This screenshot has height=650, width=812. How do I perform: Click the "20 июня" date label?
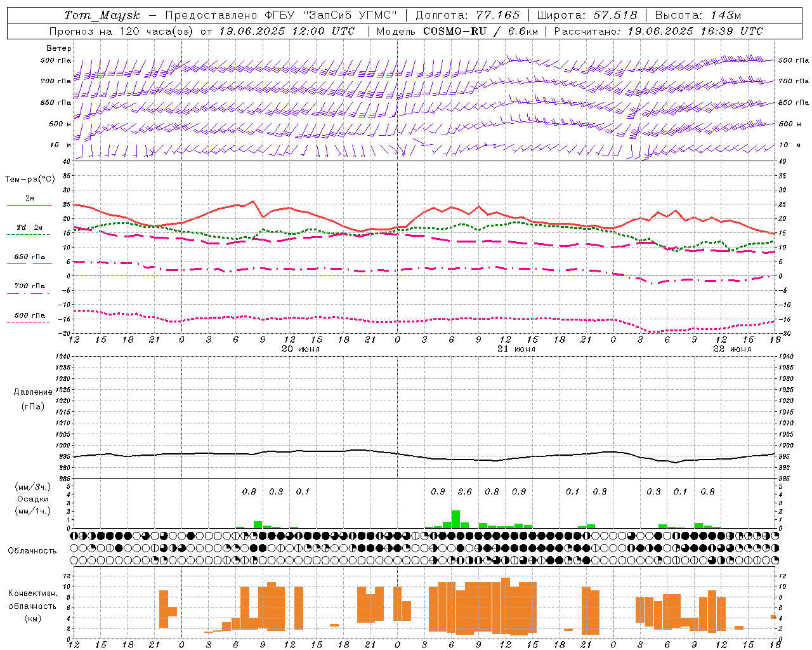click(x=301, y=349)
